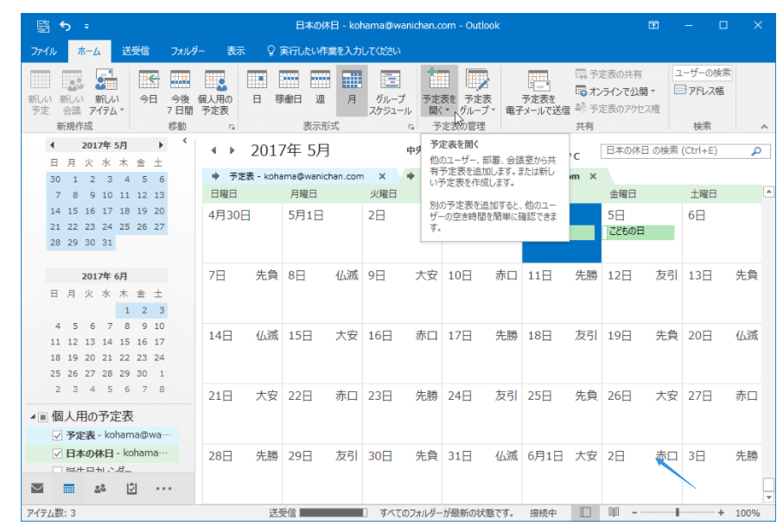Image resolution: width=777 pixels, height=532 pixels.
Task: Click the ユーザーの検索 search field
Action: pos(703,73)
